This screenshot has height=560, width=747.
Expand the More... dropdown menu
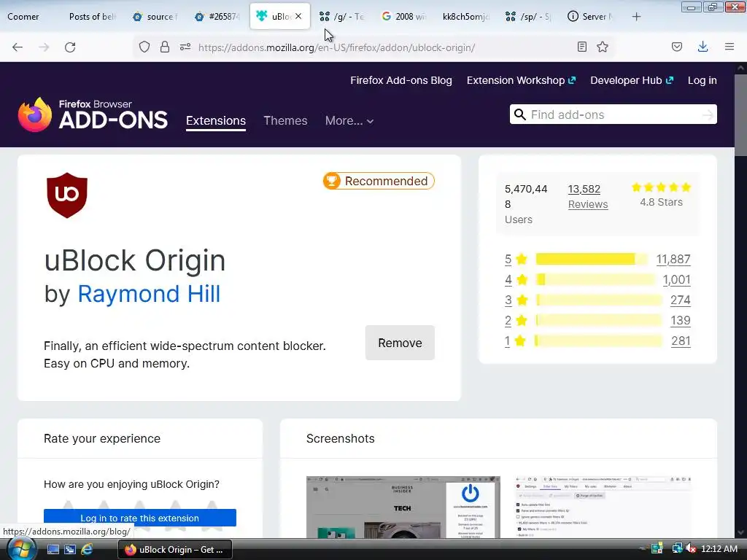pos(349,121)
